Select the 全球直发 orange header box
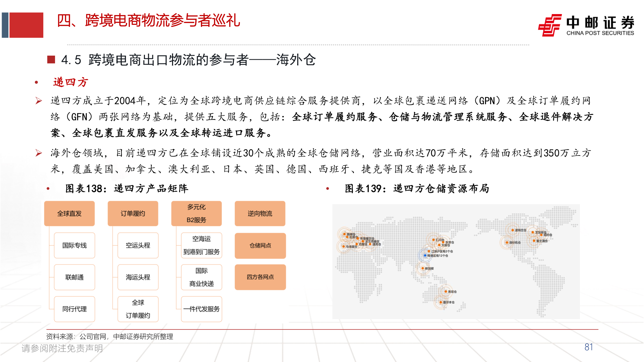Screen dimensions: 644x362 [69, 214]
